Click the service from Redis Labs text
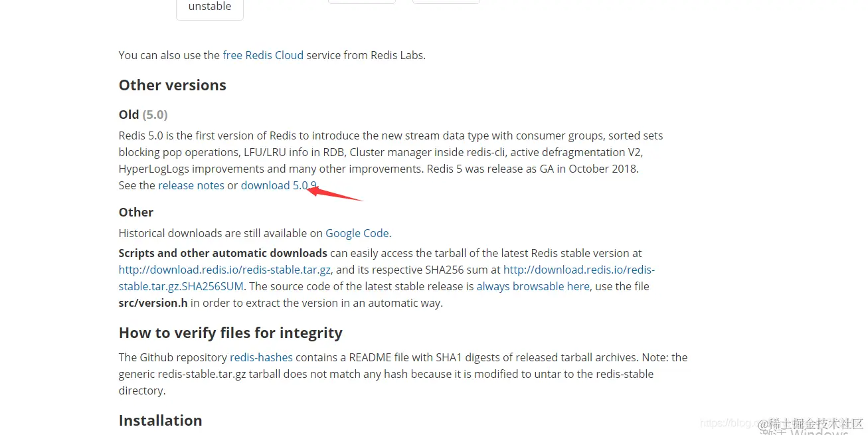This screenshot has height=435, width=868. click(366, 55)
